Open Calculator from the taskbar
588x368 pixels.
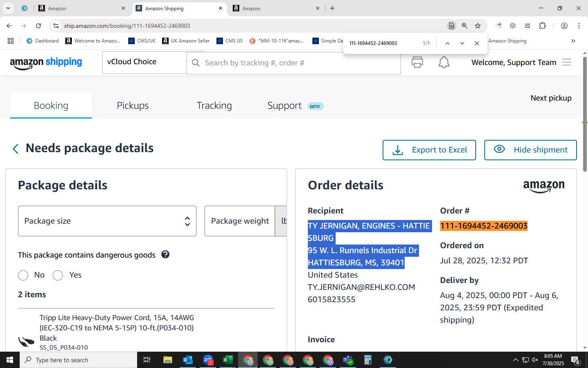tap(368, 360)
